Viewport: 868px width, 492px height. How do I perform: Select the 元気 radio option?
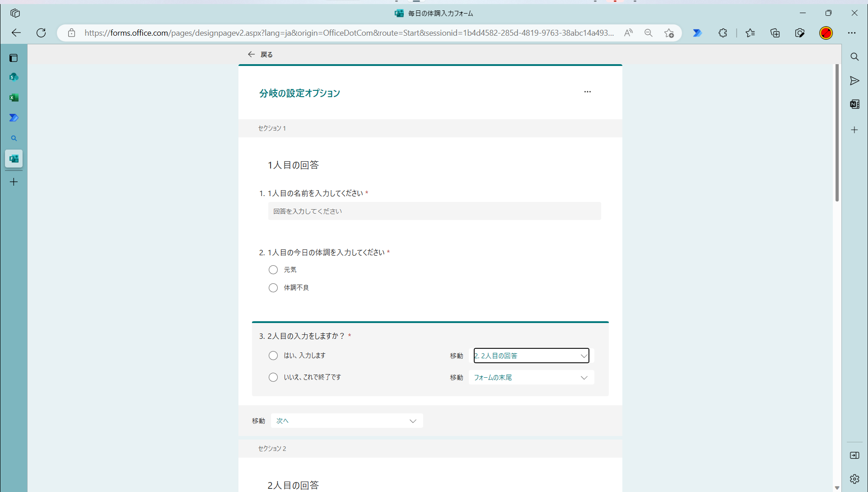pos(273,270)
